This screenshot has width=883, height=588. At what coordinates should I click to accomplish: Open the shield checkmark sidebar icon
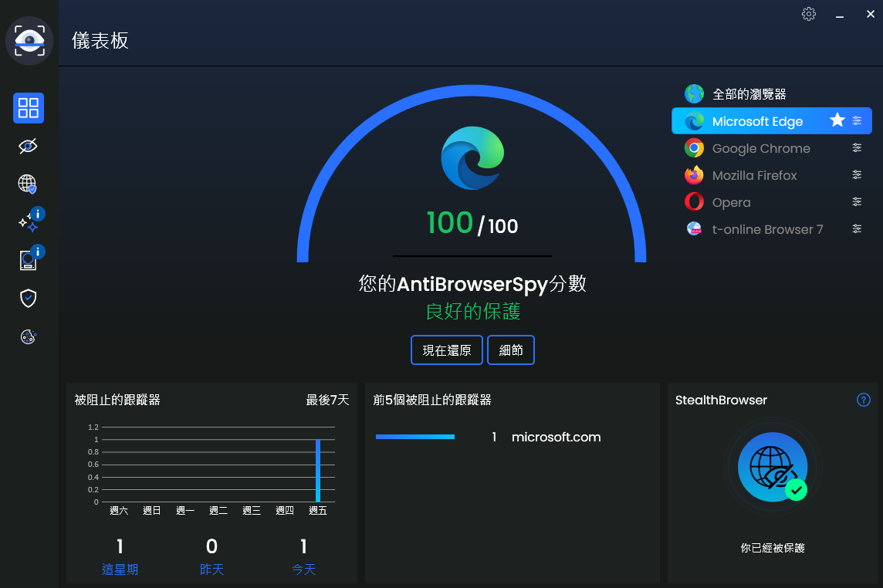coord(28,298)
